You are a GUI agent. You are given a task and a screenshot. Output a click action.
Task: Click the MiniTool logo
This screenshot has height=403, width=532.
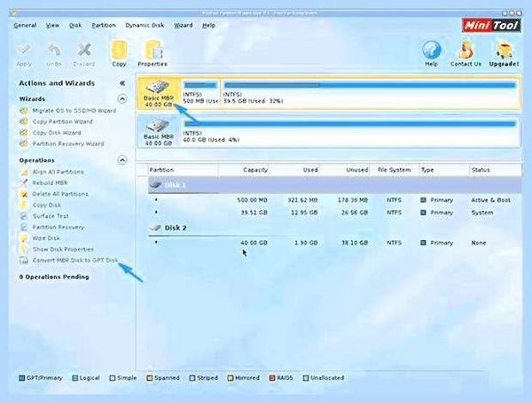[x=491, y=26]
